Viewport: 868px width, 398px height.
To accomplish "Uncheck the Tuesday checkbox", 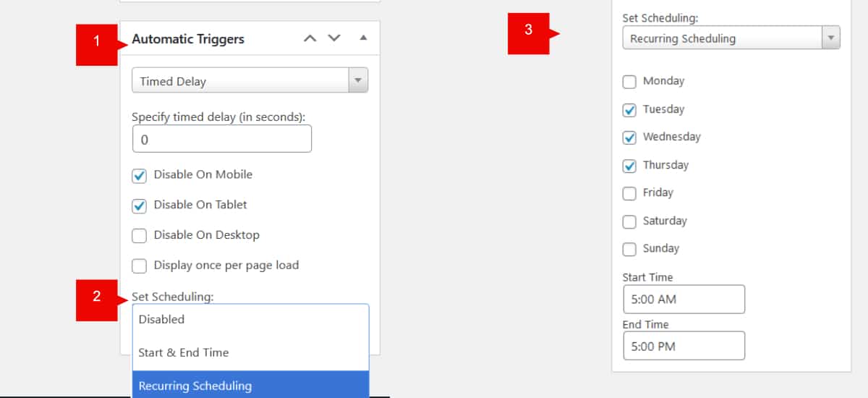I will point(629,111).
